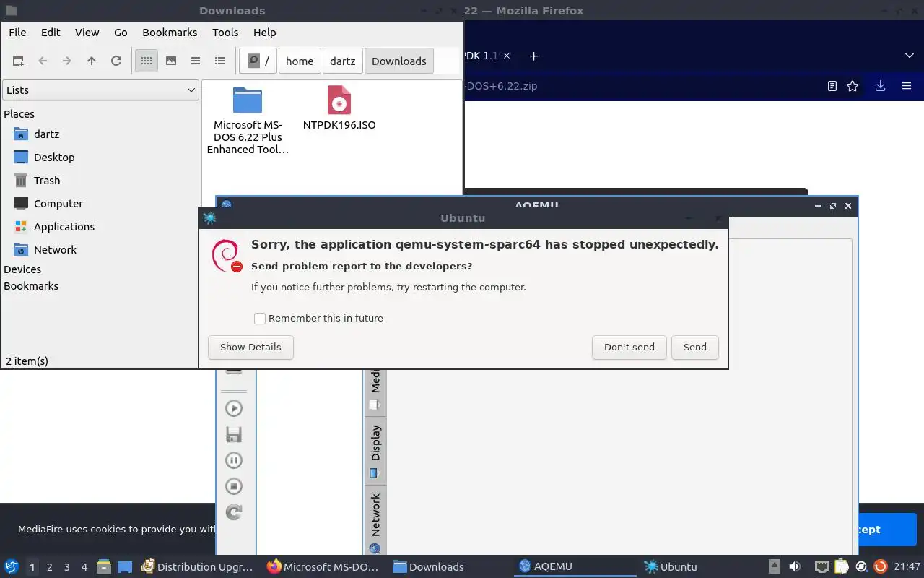Screen dimensions: 924x578
Task: Click Downloads path bar segment
Action: point(399,61)
